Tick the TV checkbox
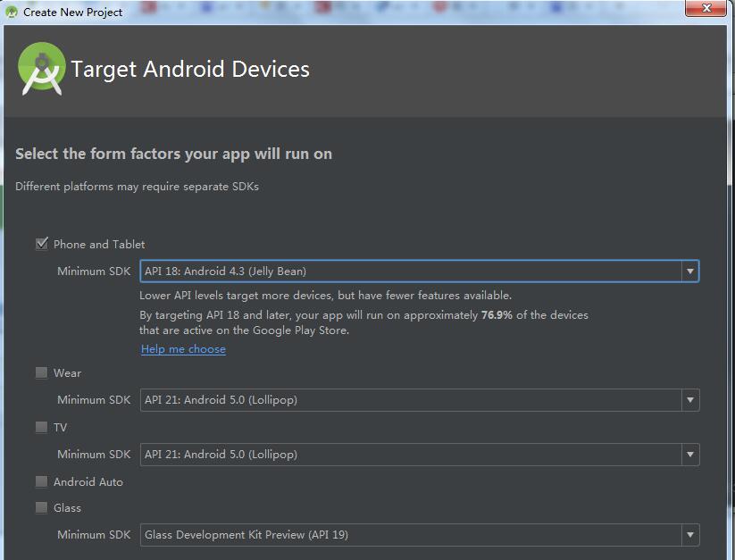 pyautogui.click(x=42, y=427)
